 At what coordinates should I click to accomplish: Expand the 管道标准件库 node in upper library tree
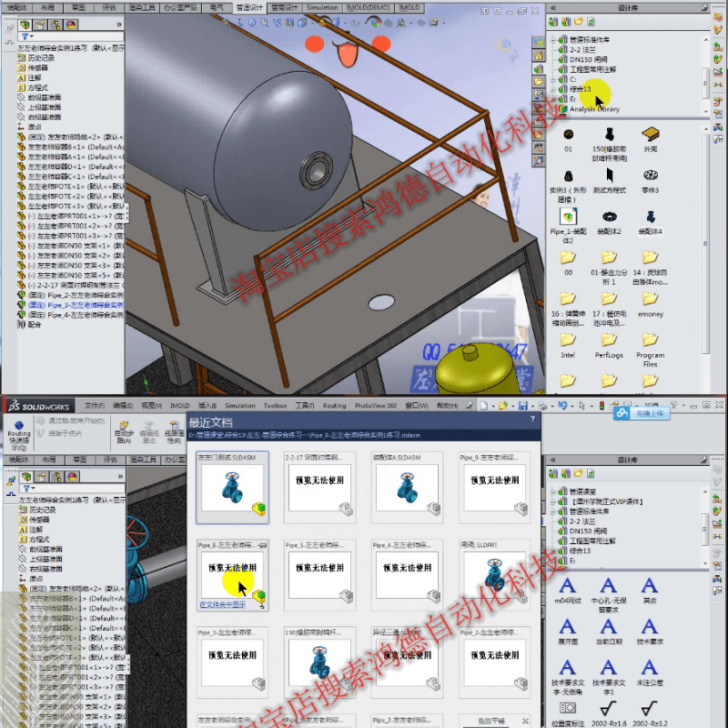coord(552,40)
